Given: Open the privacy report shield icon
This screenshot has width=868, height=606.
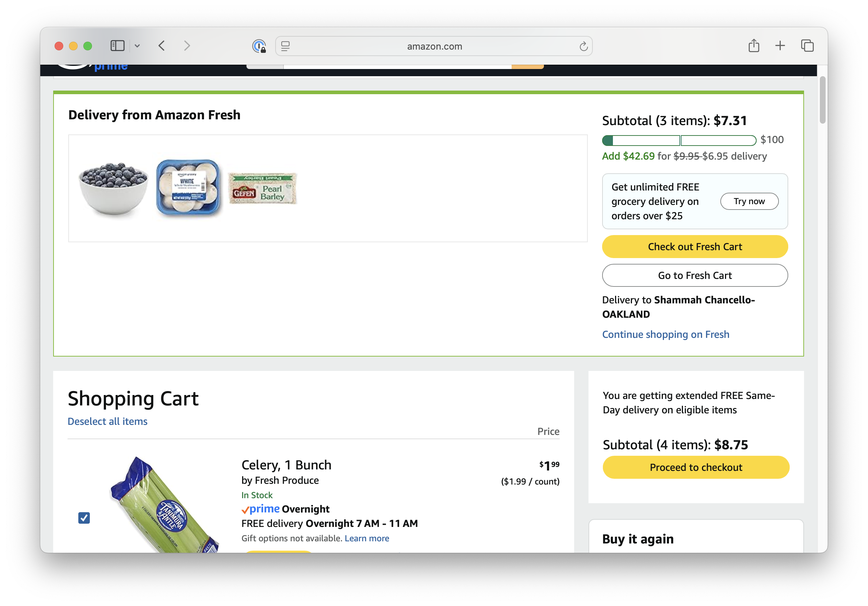Looking at the screenshot, I should coord(259,46).
